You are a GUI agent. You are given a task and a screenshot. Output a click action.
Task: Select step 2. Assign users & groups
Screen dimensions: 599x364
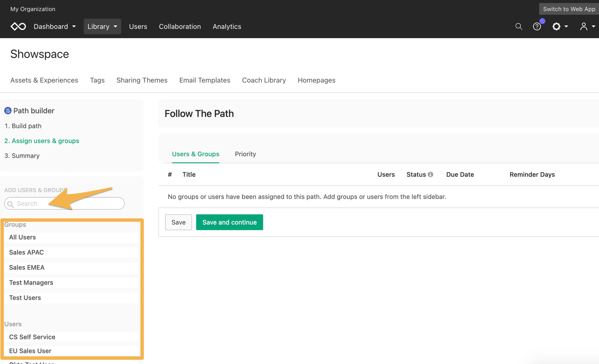[x=42, y=141]
